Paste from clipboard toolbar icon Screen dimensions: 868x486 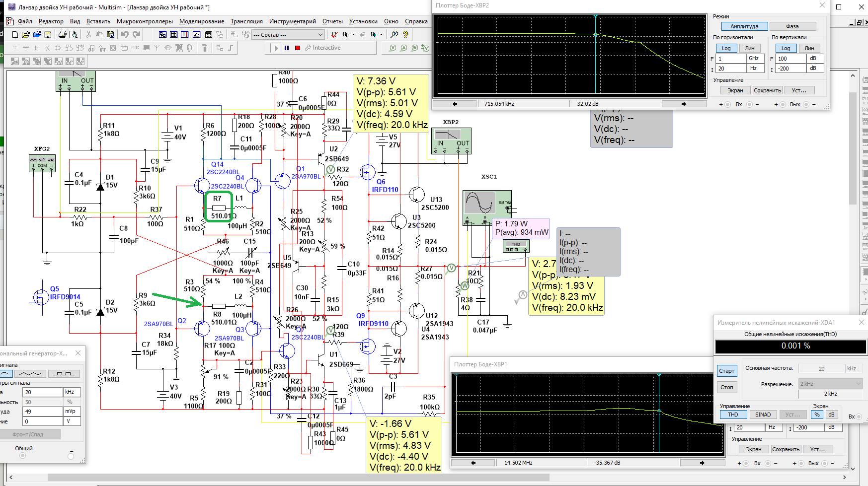point(110,35)
